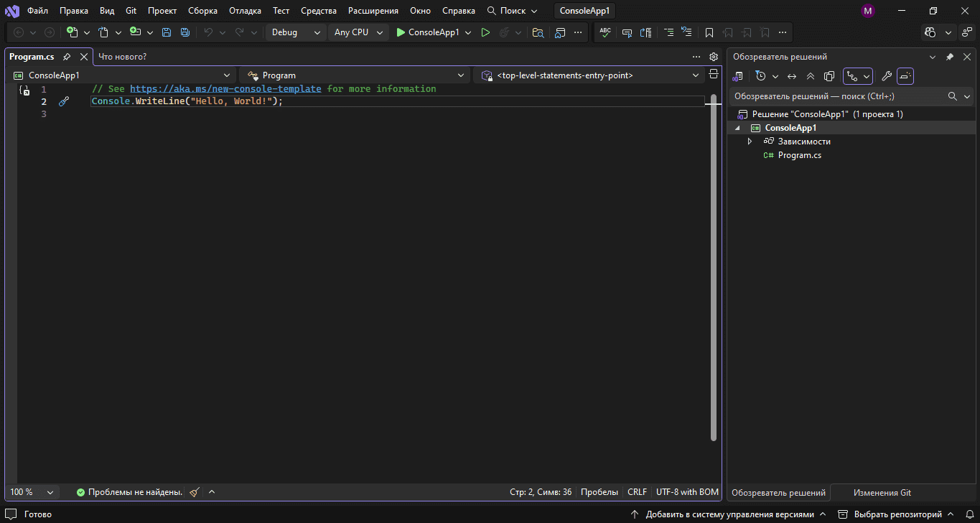Click the bookmark icon in the toolbar
The image size is (980, 523).
coord(709,32)
